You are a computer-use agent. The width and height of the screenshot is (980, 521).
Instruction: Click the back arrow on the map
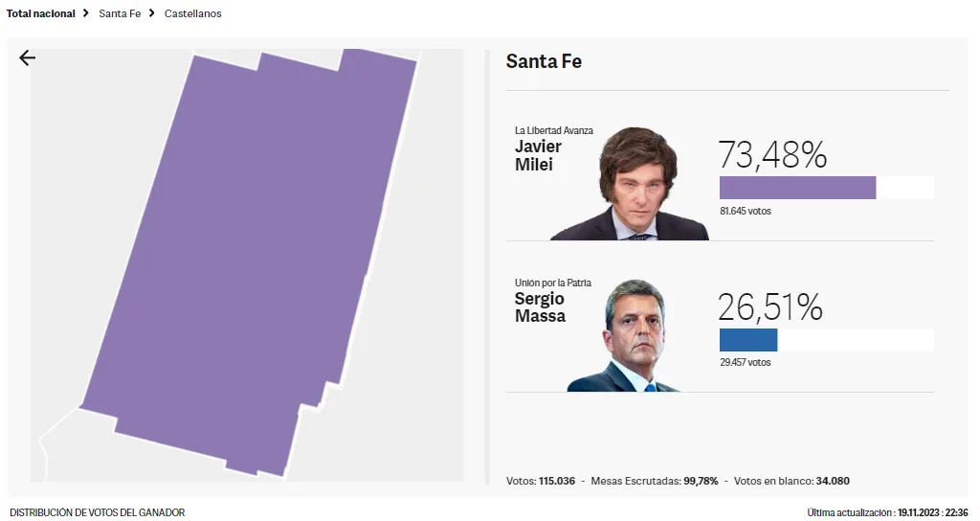click(27, 57)
